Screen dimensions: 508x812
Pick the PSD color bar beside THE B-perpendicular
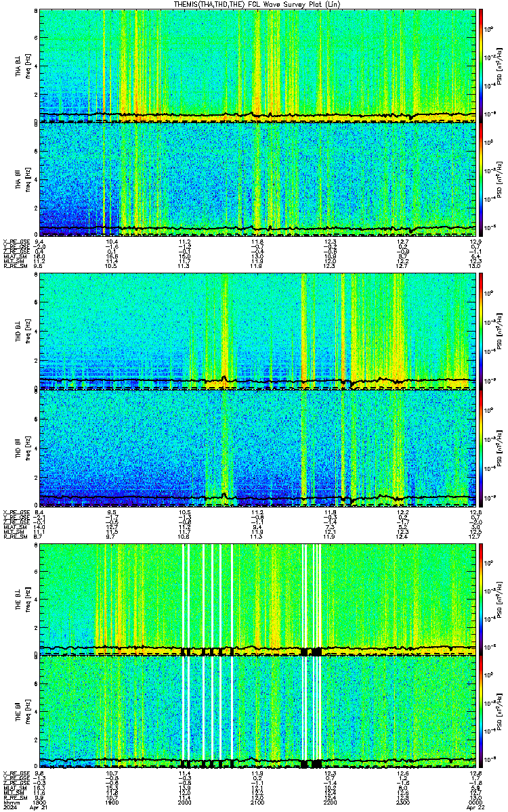click(481, 598)
